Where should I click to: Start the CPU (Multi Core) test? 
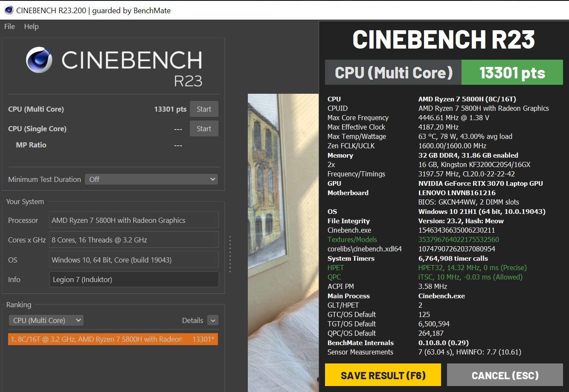[204, 109]
